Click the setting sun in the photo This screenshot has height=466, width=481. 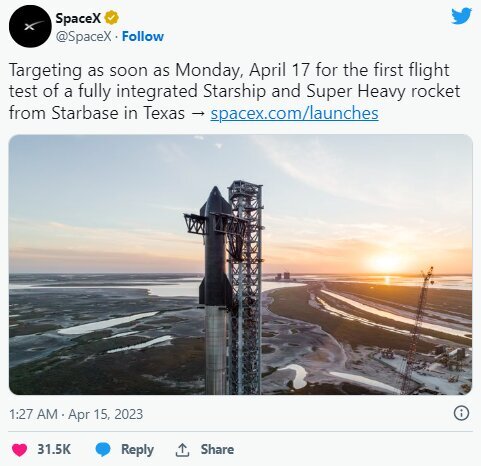point(387,262)
